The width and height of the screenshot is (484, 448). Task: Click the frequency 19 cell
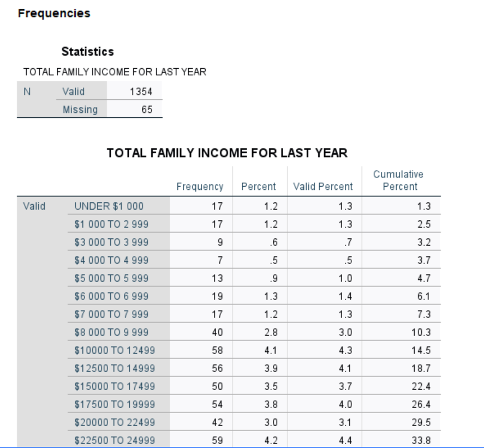(x=217, y=296)
